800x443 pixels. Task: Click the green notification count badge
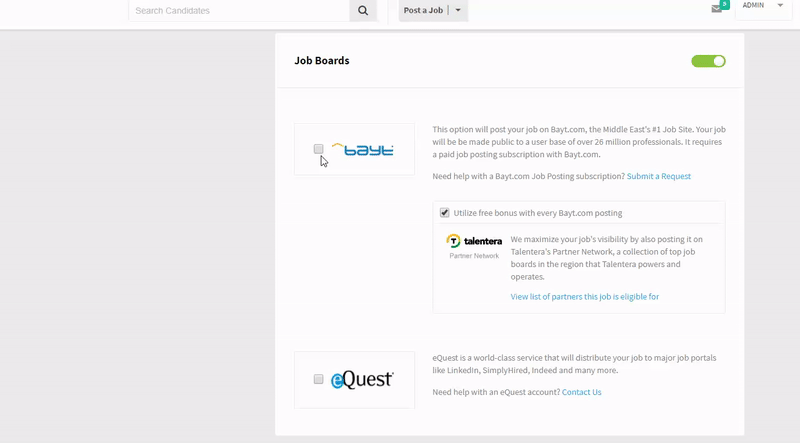[x=724, y=4]
